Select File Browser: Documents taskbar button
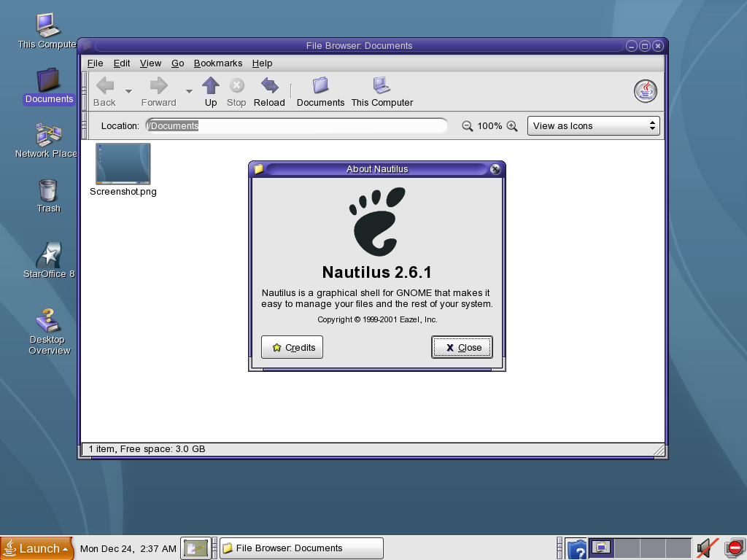 pos(301,548)
